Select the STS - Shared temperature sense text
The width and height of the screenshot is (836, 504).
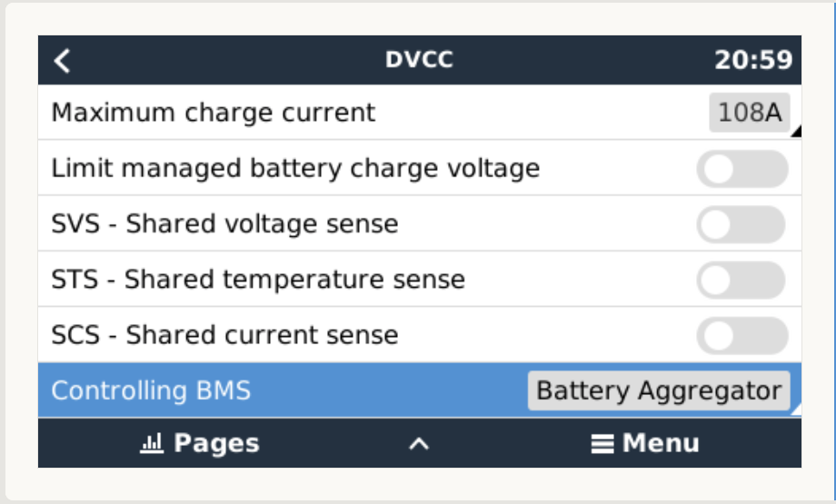click(x=258, y=280)
